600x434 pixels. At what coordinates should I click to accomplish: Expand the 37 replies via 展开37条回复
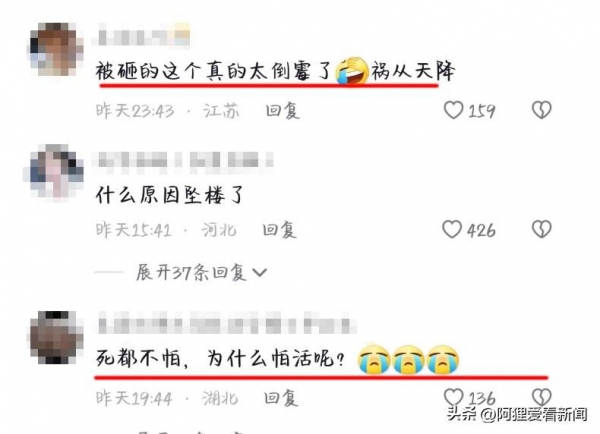191,272
